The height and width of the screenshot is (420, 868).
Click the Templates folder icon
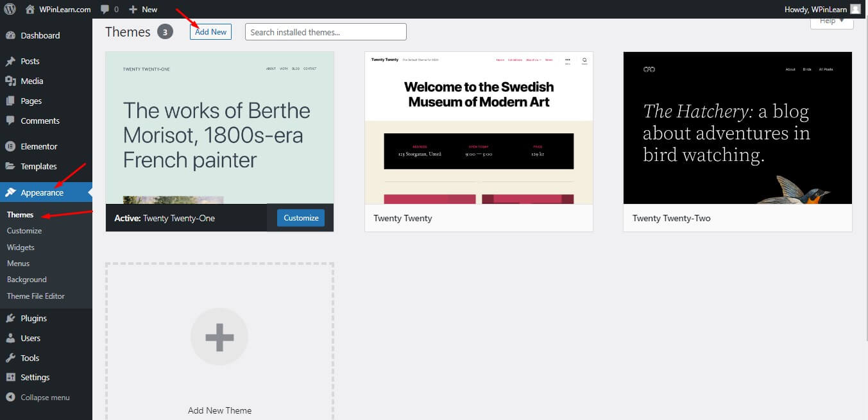click(x=10, y=166)
